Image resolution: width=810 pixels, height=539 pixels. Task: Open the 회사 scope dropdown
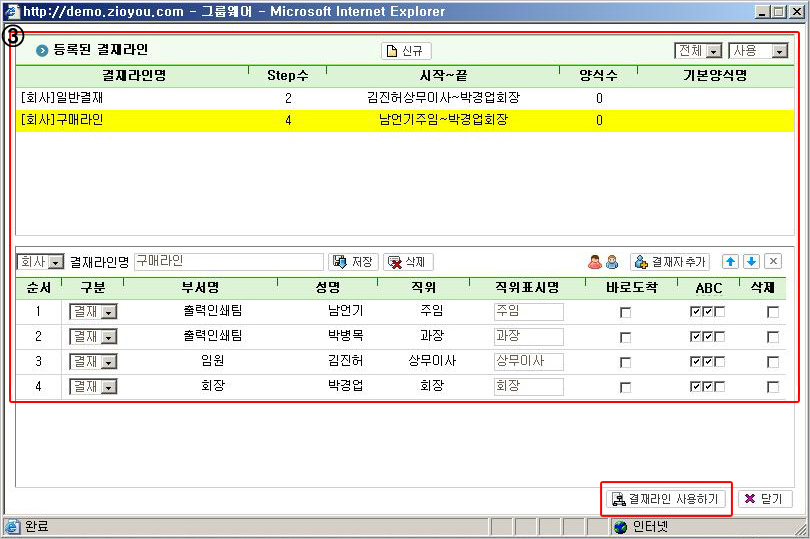point(41,262)
